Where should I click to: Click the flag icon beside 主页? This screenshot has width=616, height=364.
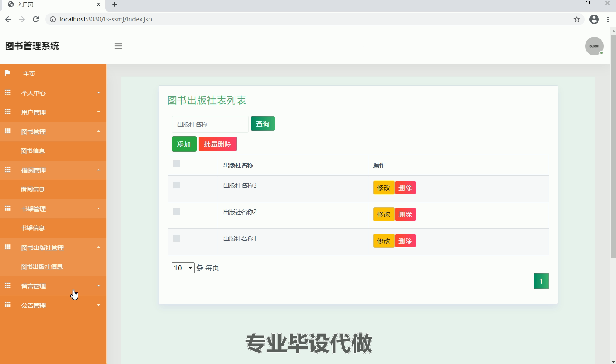click(x=7, y=73)
